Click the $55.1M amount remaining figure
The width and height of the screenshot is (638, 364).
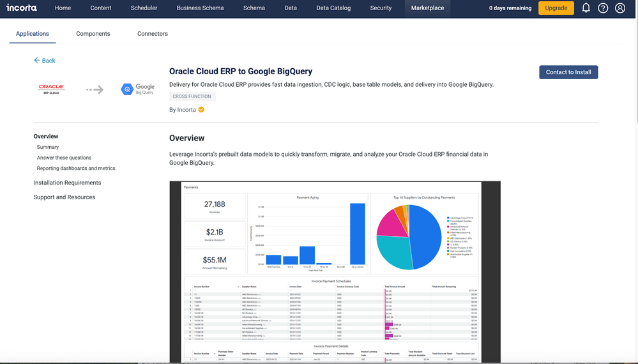[x=215, y=262]
